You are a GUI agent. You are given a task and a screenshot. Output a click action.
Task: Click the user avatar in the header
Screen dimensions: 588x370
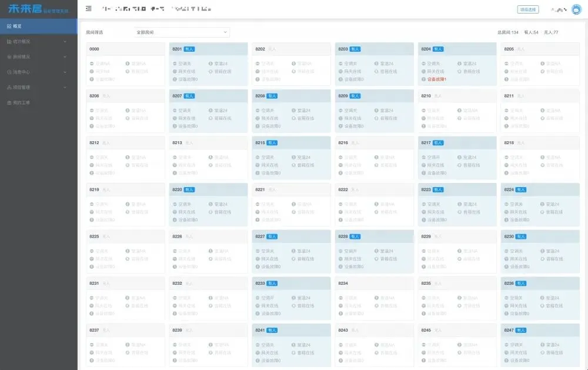(x=576, y=9)
